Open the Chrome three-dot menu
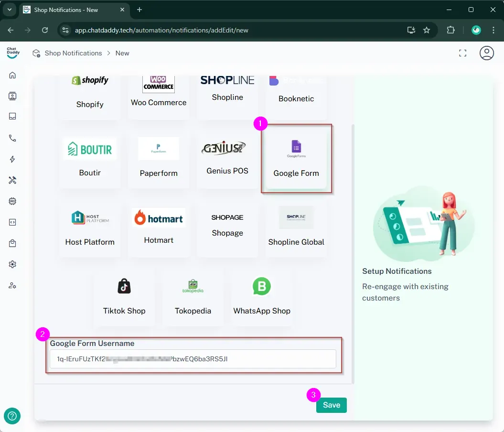 click(493, 30)
